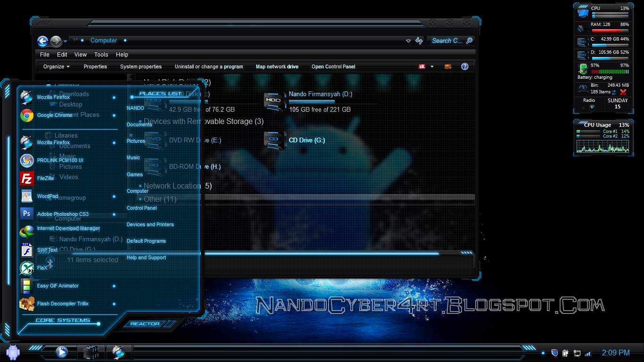
Task: Click Map network drive
Action: (x=277, y=66)
